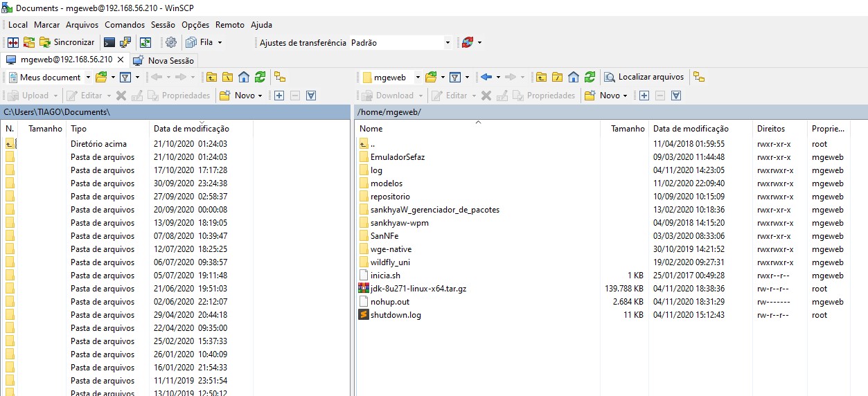The height and width of the screenshot is (396, 868).
Task: Toggle remote panel directory tree icon
Action: pyautogui.click(x=699, y=77)
